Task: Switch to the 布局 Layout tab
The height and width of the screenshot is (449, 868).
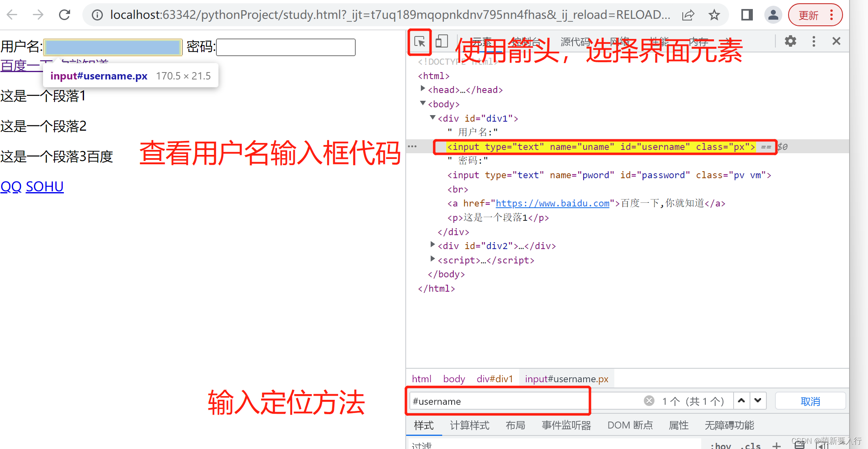Action: tap(516, 425)
